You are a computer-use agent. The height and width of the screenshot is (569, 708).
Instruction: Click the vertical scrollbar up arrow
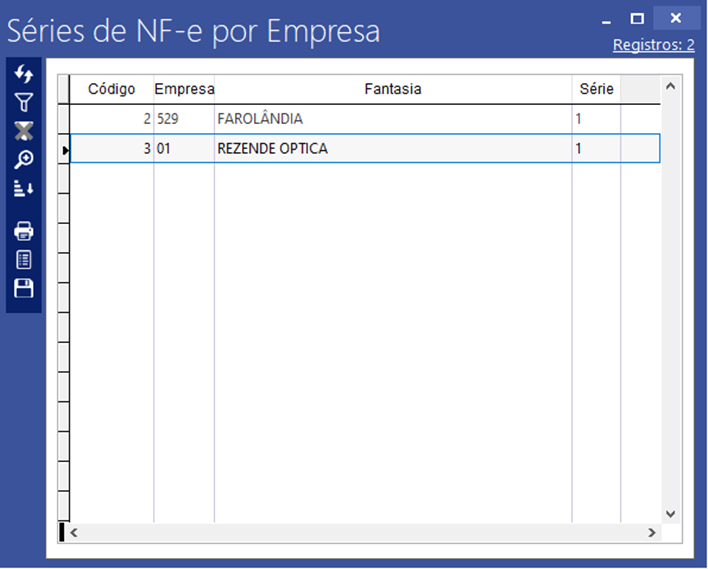(x=671, y=87)
